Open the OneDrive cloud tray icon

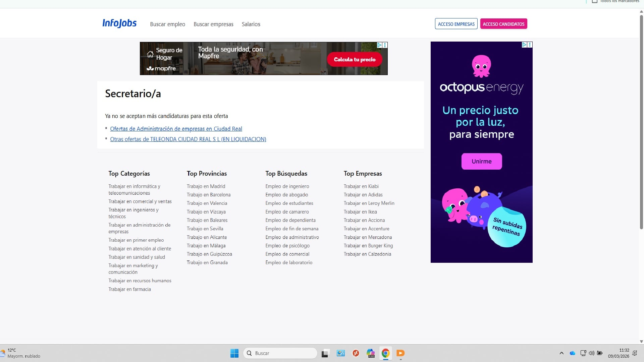tap(573, 353)
